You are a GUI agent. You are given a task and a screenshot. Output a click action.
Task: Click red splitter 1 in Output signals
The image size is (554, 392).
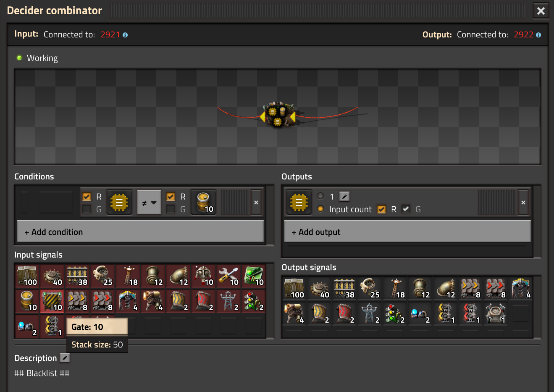470,314
